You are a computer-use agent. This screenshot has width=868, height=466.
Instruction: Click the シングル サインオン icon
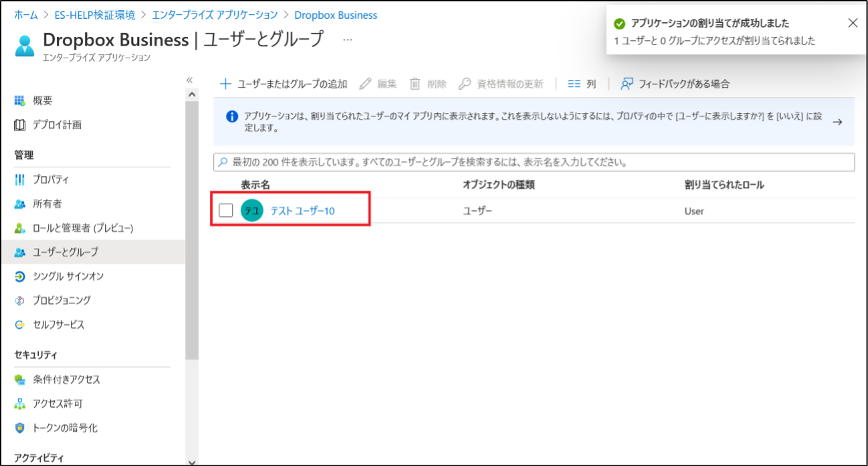(20, 276)
